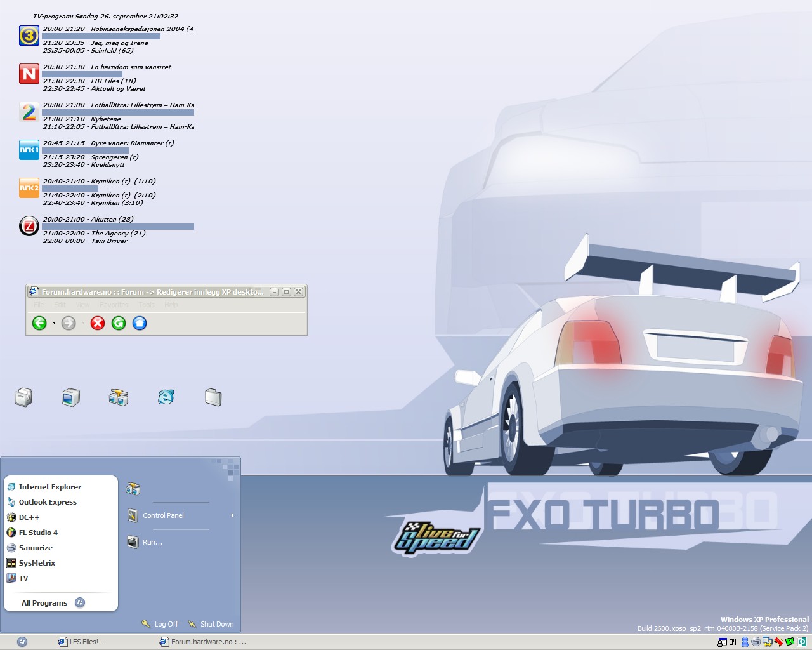Click TV3 programme progress bar
Viewport: 812px width, 650px height.
coord(101,36)
